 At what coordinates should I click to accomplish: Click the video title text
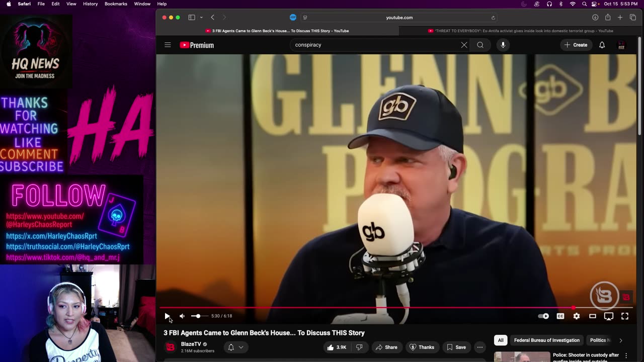tap(264, 333)
